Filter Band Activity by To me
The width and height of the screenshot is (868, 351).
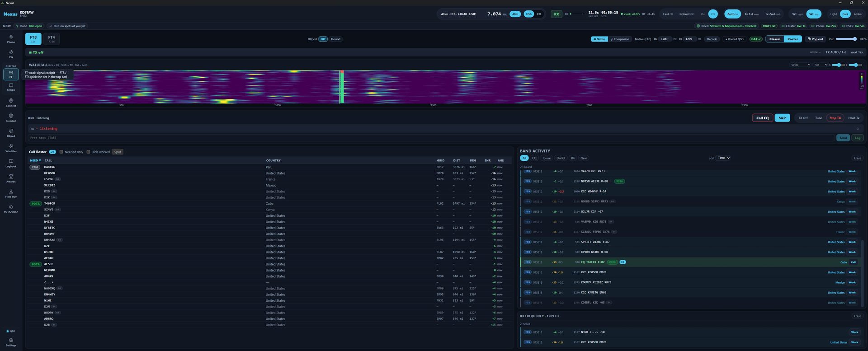[547, 158]
